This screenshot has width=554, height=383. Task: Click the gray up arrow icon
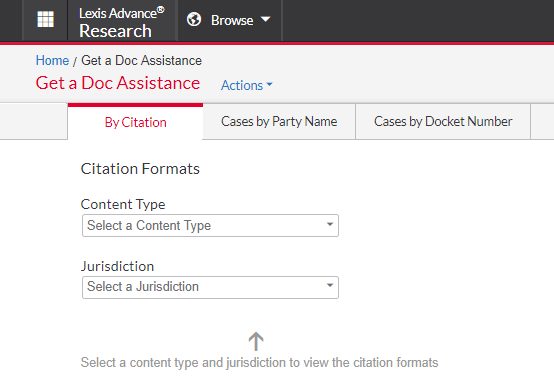point(256,341)
